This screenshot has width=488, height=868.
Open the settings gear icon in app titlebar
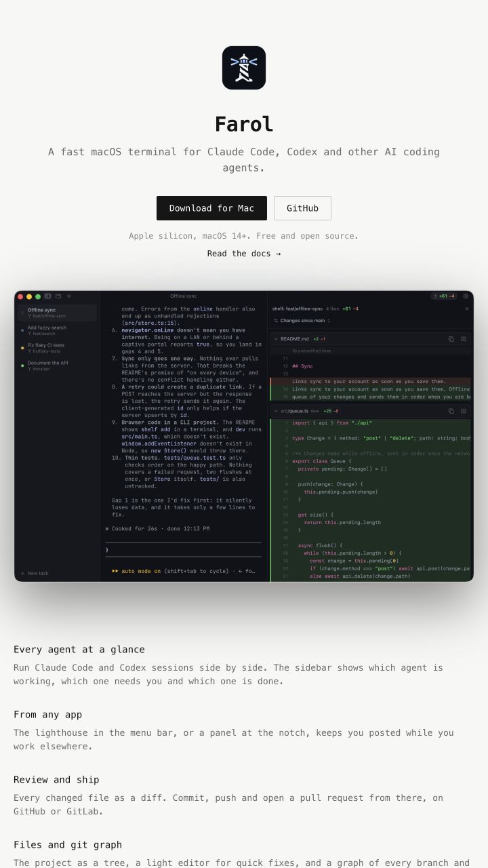click(466, 296)
